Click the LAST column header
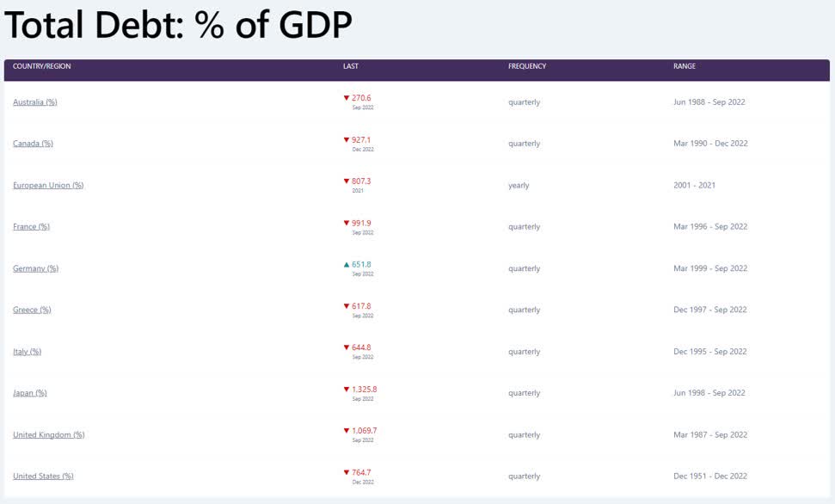This screenshot has height=504, width=835. point(350,66)
